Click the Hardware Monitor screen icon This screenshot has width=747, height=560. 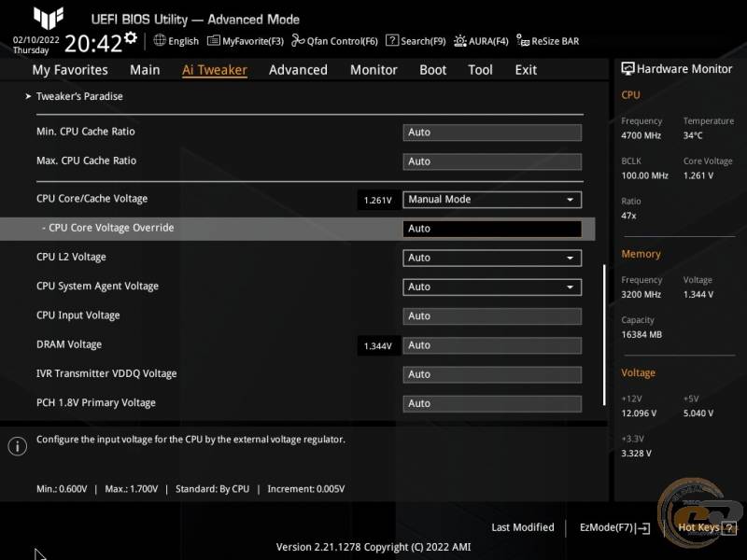tap(627, 69)
